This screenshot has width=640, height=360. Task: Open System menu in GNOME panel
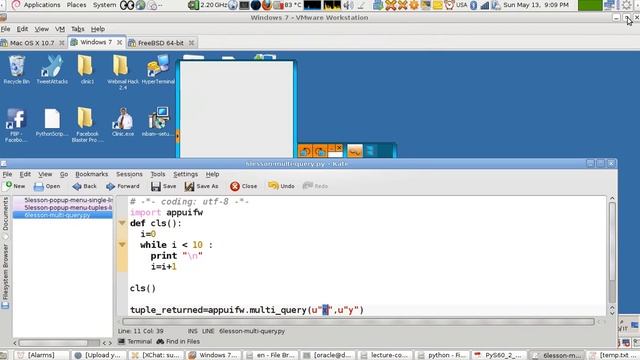pos(104,5)
